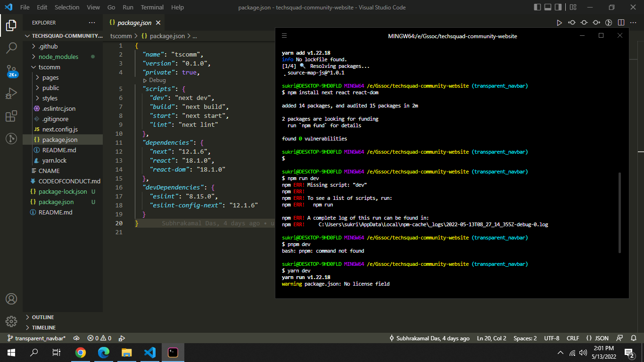Open next.config.js in file tree
The width and height of the screenshot is (644, 362).
tap(63, 129)
